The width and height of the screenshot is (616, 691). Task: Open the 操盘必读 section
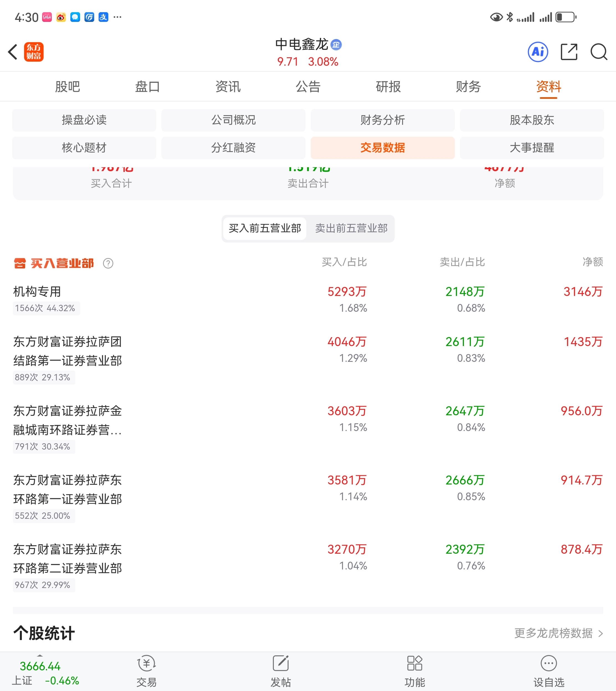click(84, 120)
